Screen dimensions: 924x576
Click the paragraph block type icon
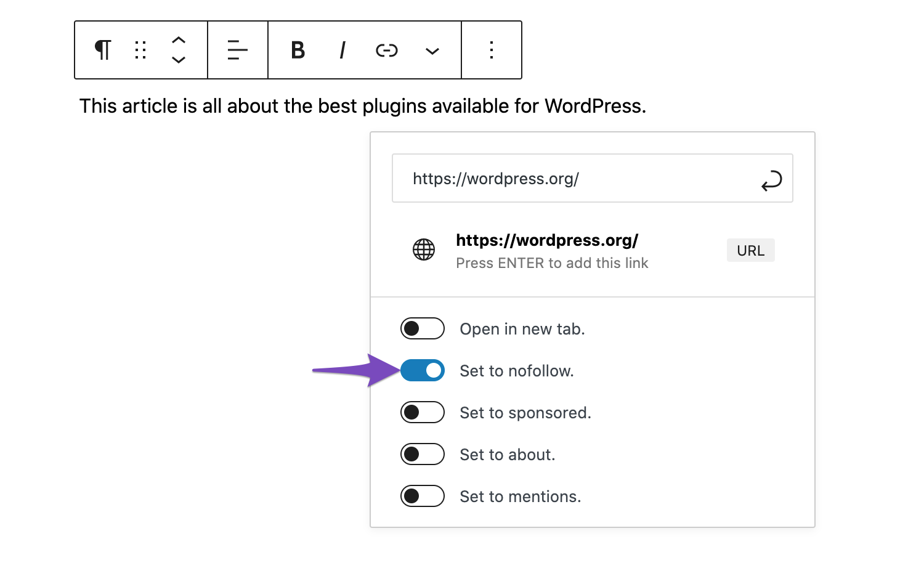pos(103,50)
